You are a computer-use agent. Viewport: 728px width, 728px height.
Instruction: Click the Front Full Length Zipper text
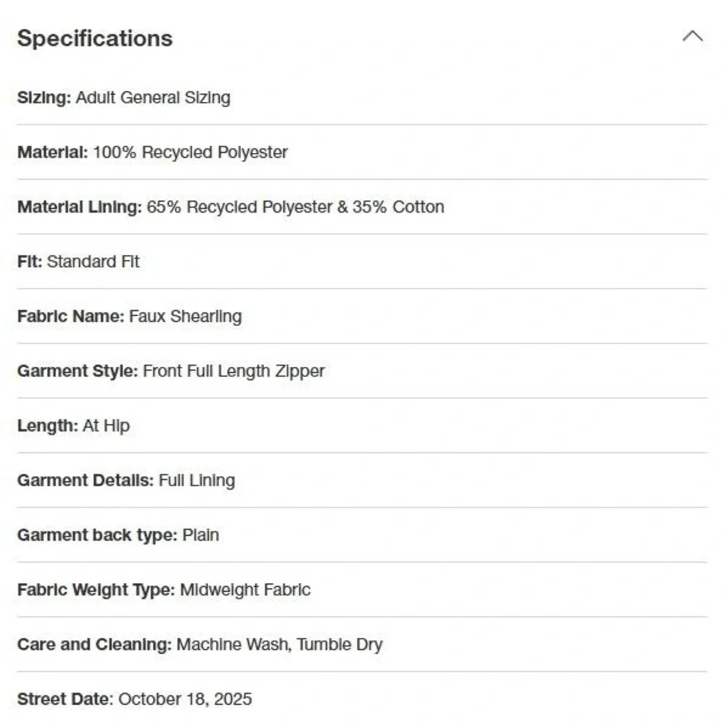pos(234,371)
